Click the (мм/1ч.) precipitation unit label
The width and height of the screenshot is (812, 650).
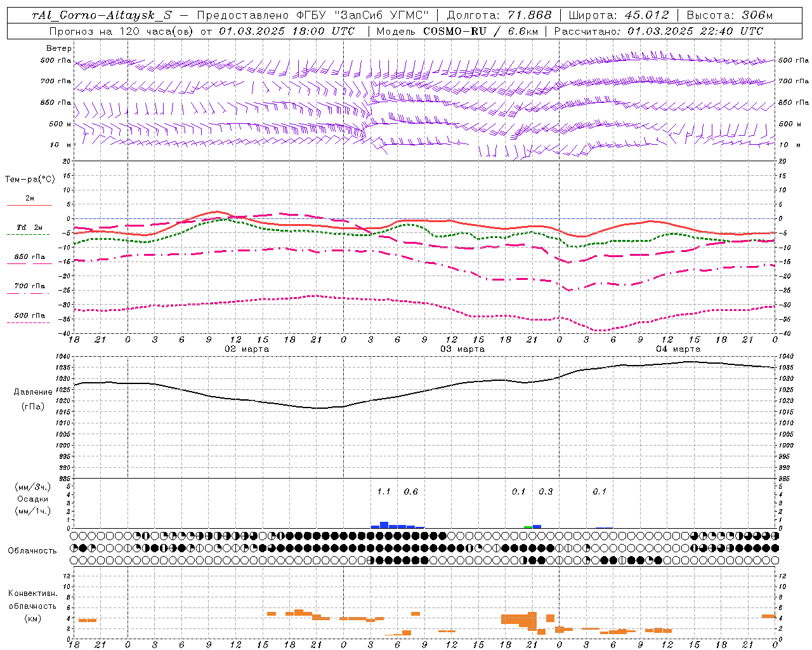point(33,511)
